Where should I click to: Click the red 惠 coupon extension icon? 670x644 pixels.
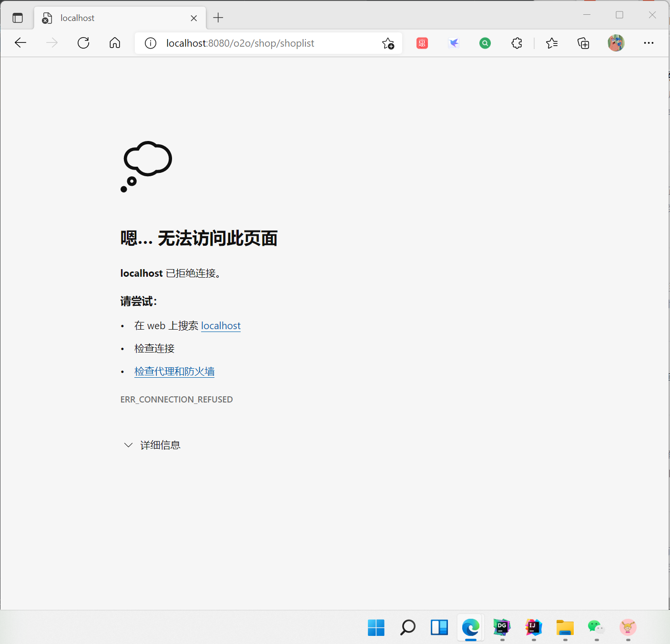422,43
